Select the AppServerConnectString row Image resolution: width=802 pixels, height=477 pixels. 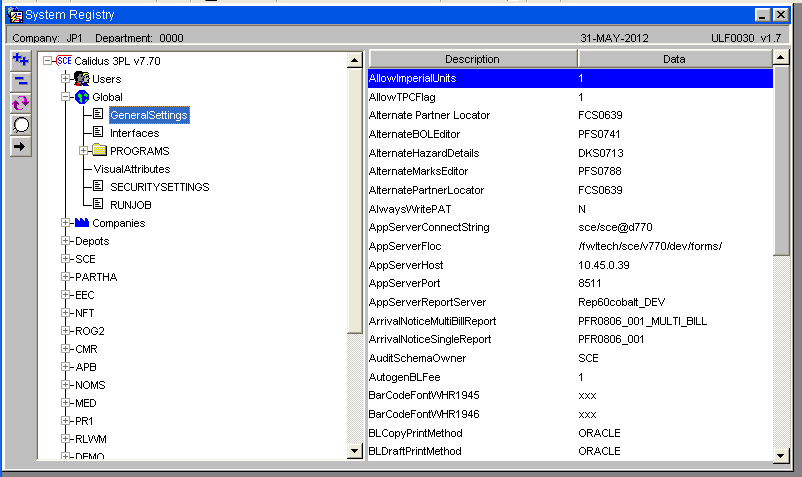tap(570, 227)
